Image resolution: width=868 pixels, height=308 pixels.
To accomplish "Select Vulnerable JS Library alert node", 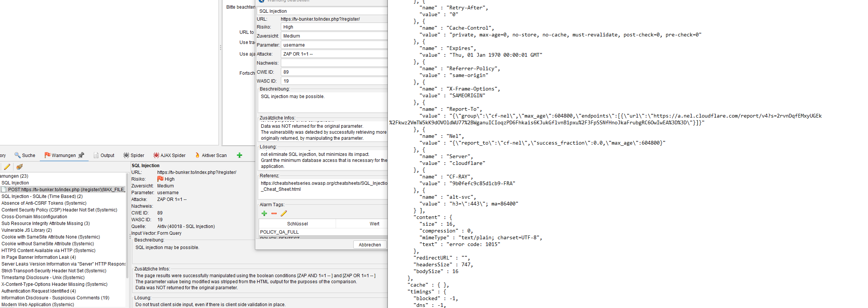I will pyautogui.click(x=27, y=230).
